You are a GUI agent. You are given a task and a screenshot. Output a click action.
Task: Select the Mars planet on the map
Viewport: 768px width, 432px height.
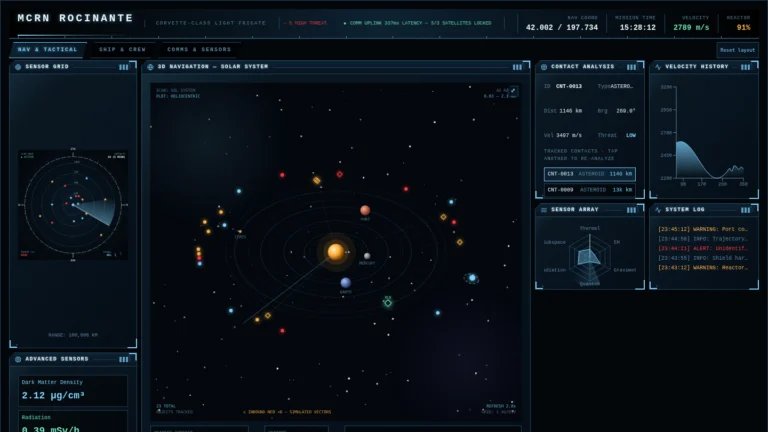pyautogui.click(x=365, y=211)
